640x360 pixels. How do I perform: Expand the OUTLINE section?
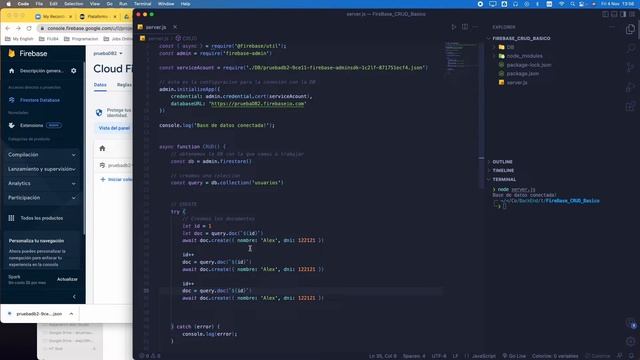(x=502, y=162)
